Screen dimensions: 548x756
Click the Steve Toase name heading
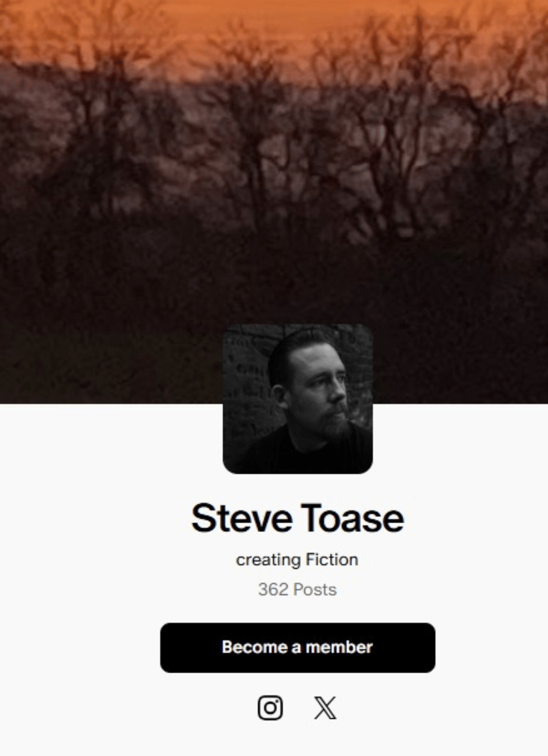[x=298, y=518]
